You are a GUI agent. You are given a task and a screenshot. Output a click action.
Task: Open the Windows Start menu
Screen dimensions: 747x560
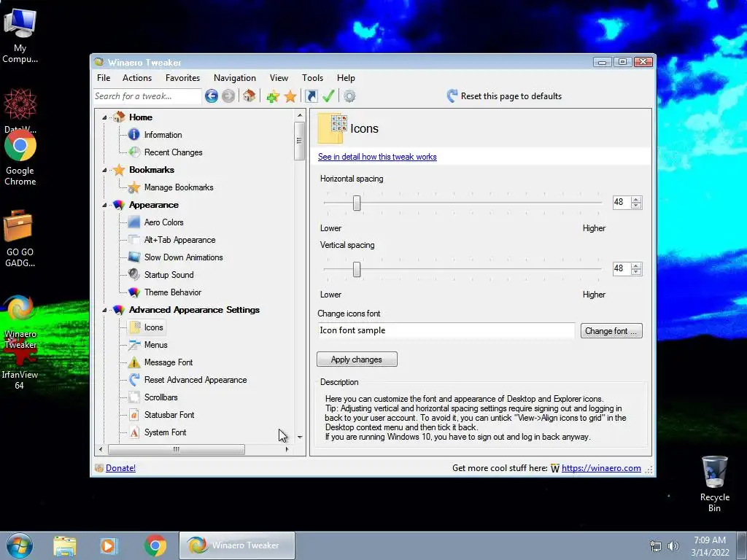(x=20, y=545)
